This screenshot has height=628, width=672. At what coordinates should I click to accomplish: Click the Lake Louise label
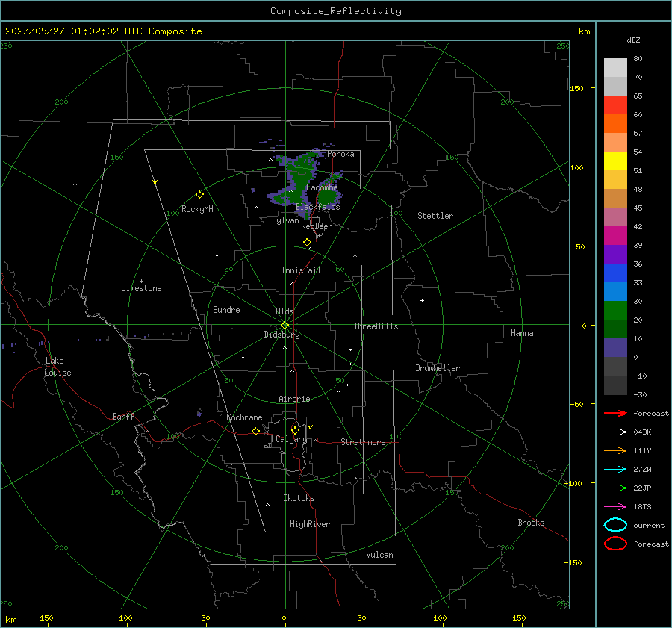coord(57,367)
